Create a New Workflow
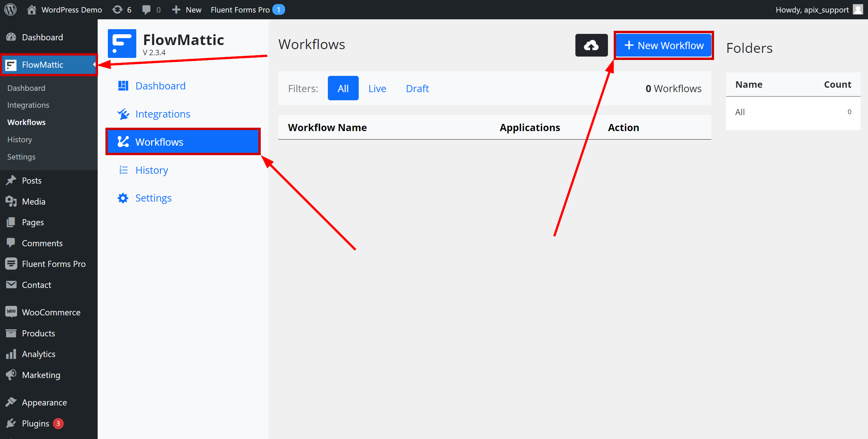 tap(664, 45)
